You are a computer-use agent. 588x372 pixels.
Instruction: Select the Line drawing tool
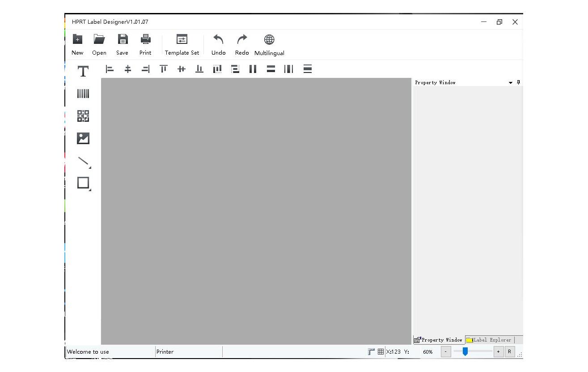pyautogui.click(x=84, y=162)
